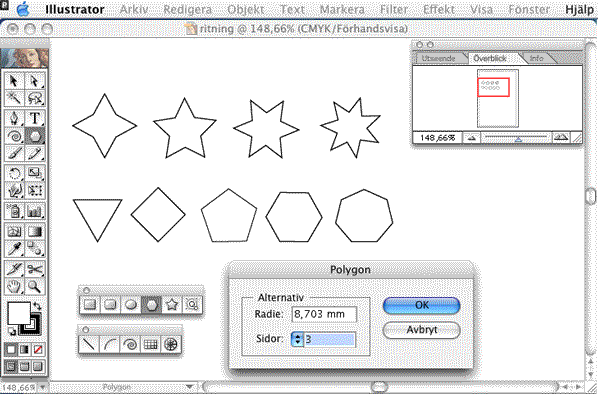This screenshot has height=395, width=598.
Task: Click the navigator zoom in button
Action: (561, 138)
